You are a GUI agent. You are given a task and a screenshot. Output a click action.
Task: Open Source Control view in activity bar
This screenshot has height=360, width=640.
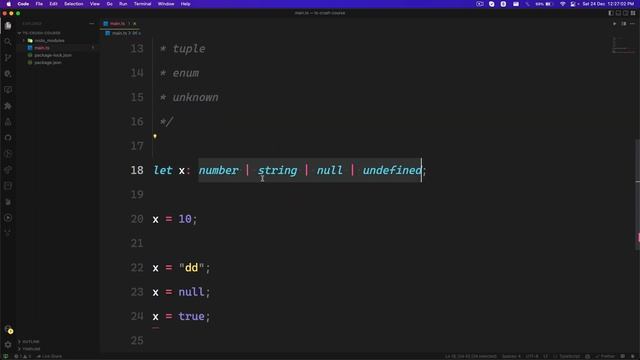coord(8,58)
